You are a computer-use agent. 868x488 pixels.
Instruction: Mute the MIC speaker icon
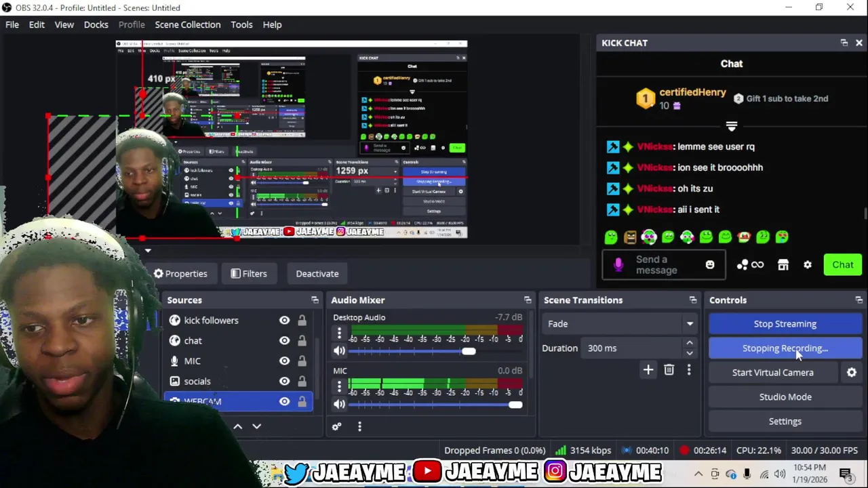[x=339, y=405]
